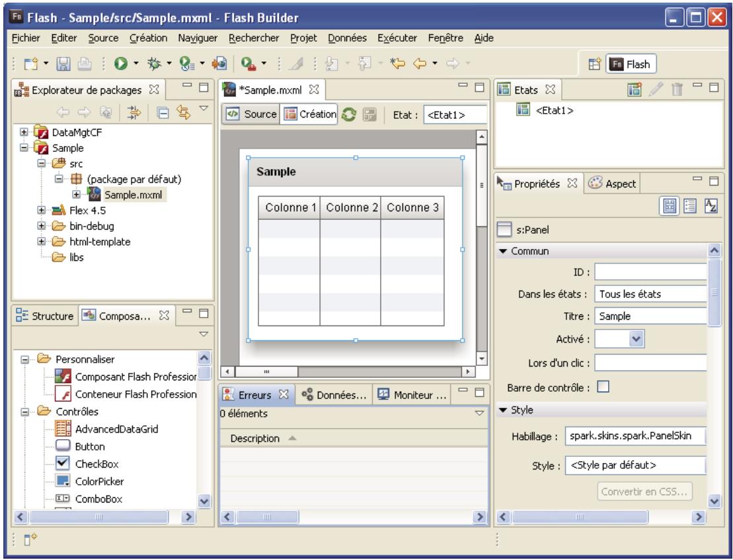This screenshot has height=560, width=733.
Task: Click the Convertir en CSS button
Action: tap(644, 491)
